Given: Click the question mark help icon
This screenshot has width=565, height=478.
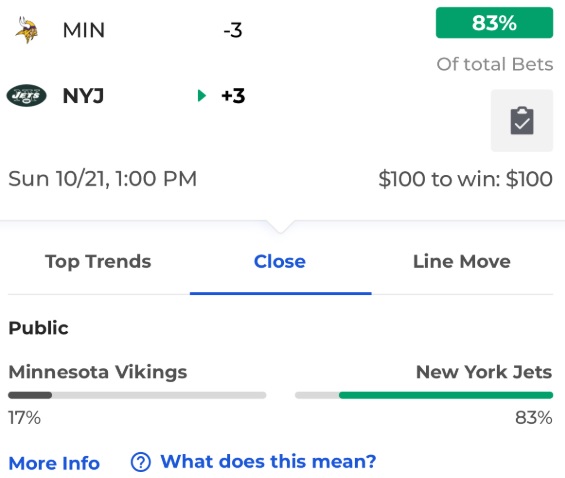Looking at the screenshot, I should point(141,462).
